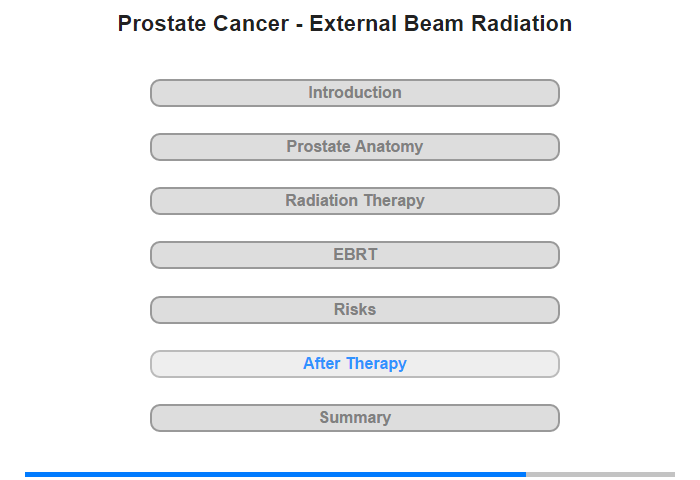Click "Prostate Cancer" words in the title
The width and height of the screenshot is (700, 480).
[203, 24]
